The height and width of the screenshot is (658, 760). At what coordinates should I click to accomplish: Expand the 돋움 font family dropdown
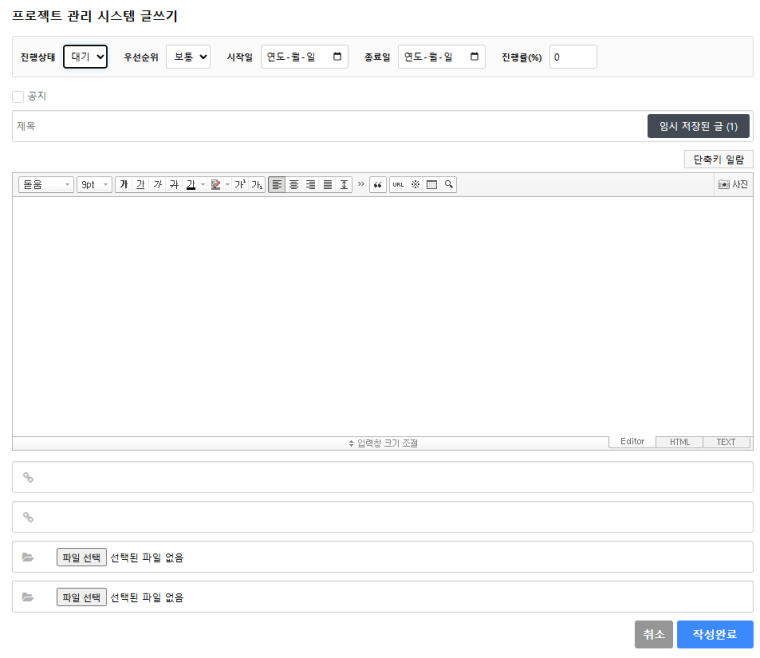46,185
